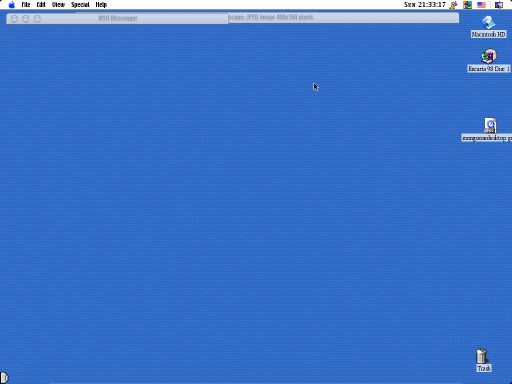Viewport: 512px width, 384px height.
Task: Open the View menu
Action: click(x=58, y=5)
